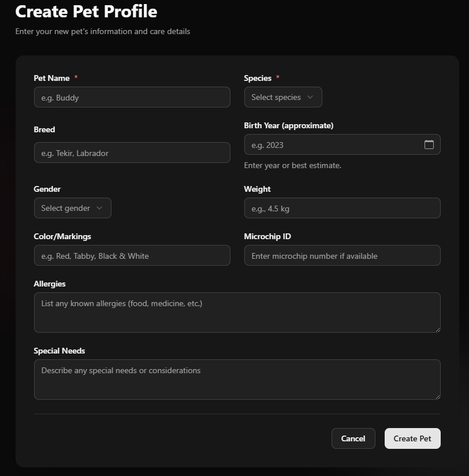Select the Microchip ID input field
Image resolution: width=469 pixels, height=476 pixels.
[342, 255]
